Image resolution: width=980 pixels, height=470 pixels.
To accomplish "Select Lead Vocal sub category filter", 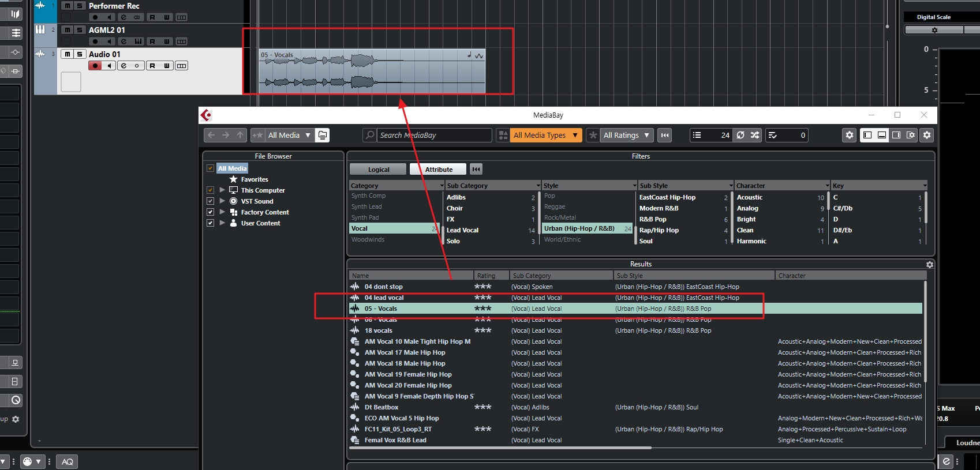I will coord(491,230).
